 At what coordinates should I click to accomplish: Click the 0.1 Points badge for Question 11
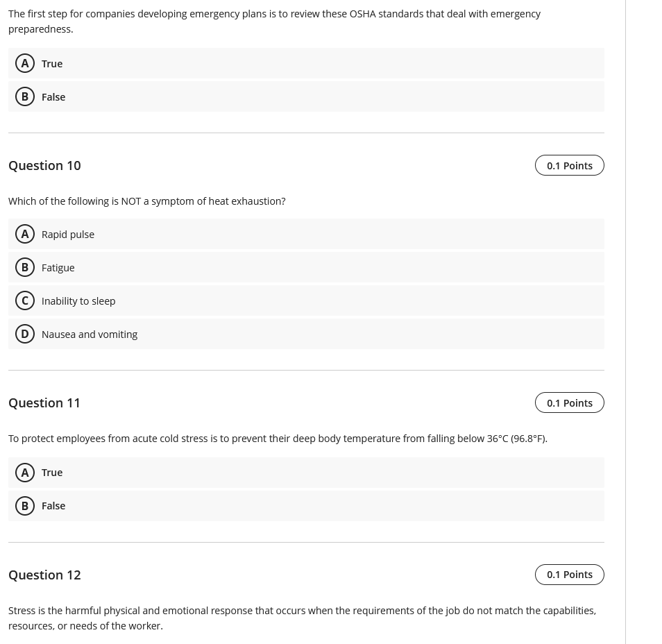tap(569, 402)
